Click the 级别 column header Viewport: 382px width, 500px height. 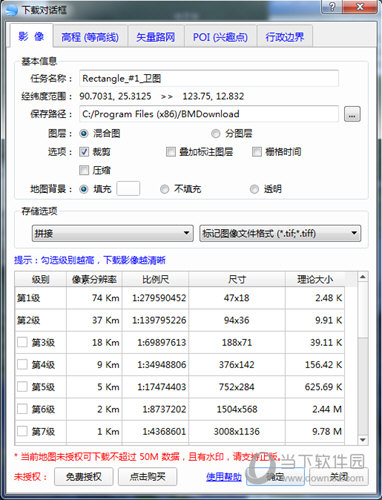pos(41,279)
